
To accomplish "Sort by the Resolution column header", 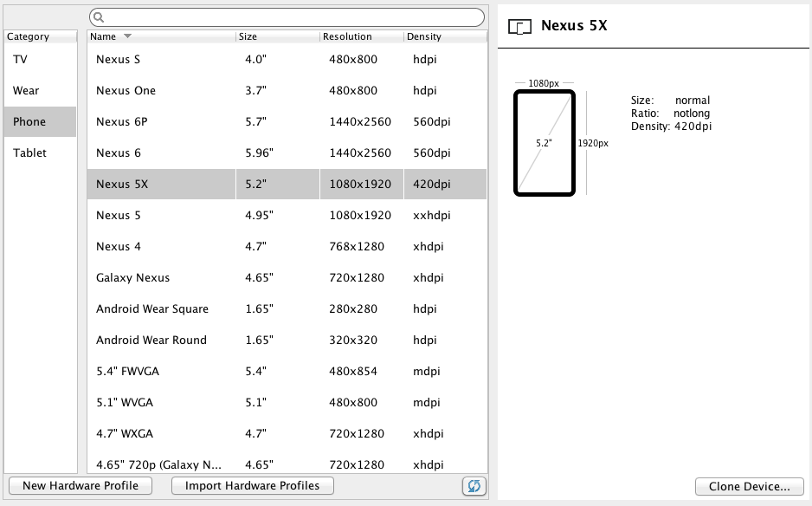I will point(362,36).
